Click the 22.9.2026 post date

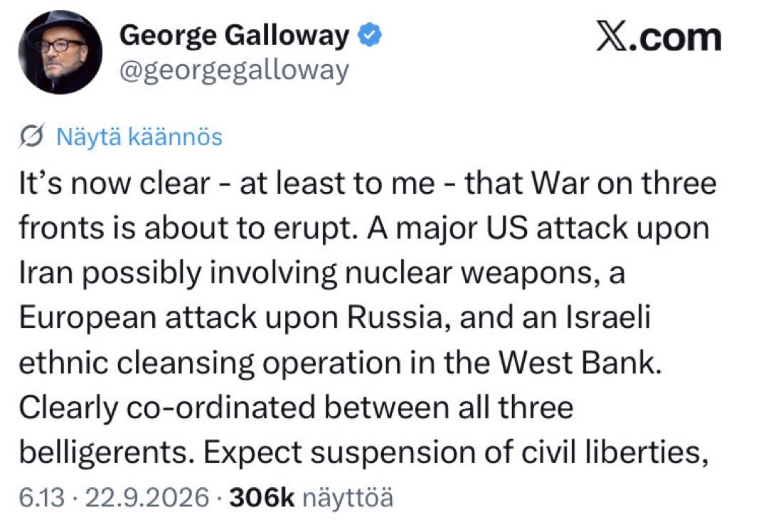(147, 498)
